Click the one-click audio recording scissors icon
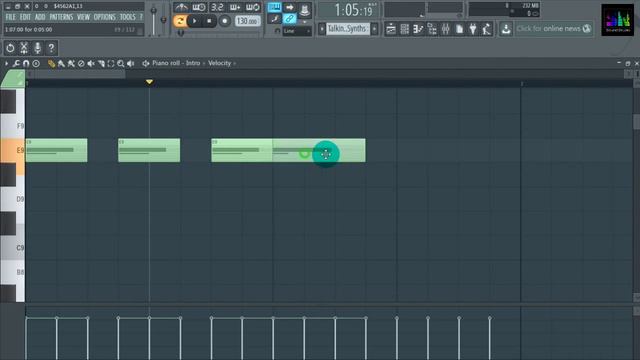This screenshot has width=640, height=360. click(x=24, y=48)
